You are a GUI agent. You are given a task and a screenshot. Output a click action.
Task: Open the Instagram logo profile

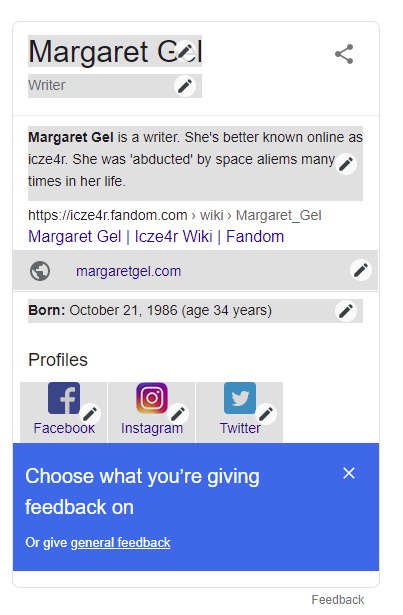(152, 398)
